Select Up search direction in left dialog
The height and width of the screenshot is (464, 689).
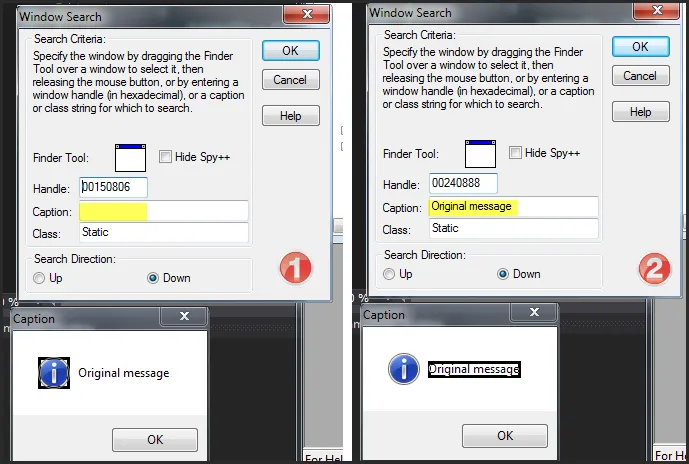[x=39, y=278]
